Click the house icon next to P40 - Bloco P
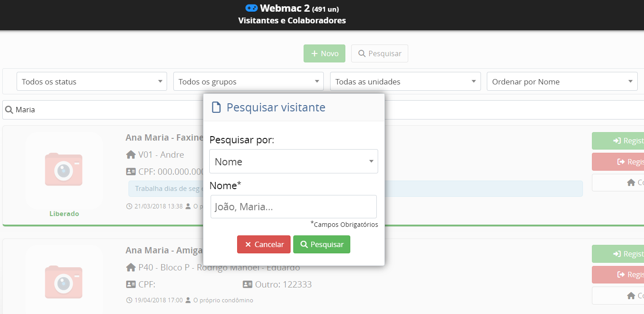 point(131,268)
